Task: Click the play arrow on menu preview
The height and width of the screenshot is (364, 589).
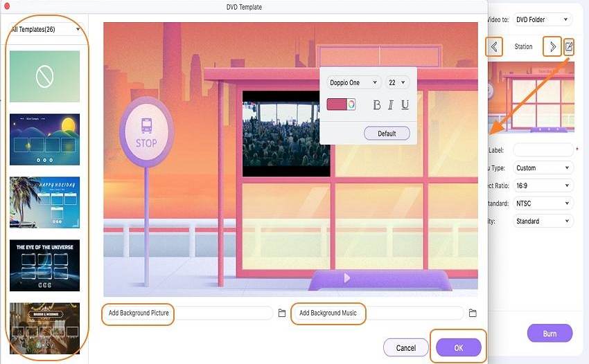Action: (x=346, y=278)
